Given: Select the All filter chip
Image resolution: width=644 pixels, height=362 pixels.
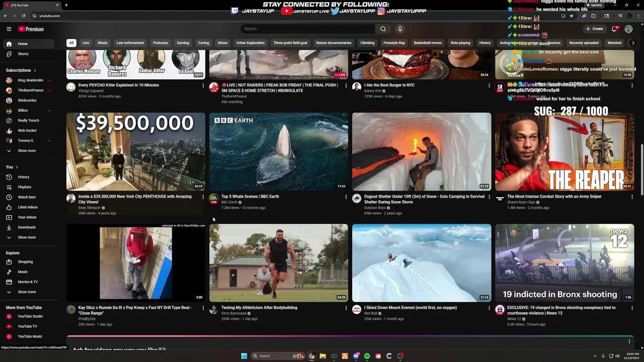Looking at the screenshot, I should (71, 43).
